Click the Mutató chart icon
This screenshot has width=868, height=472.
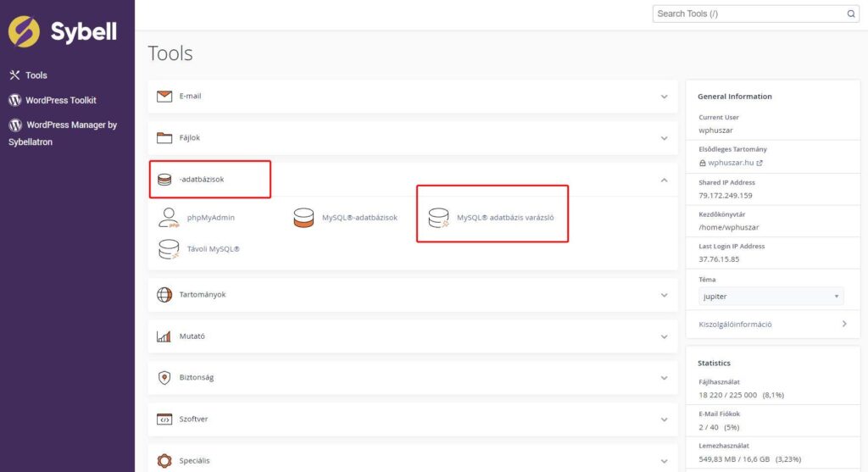pyautogui.click(x=164, y=336)
